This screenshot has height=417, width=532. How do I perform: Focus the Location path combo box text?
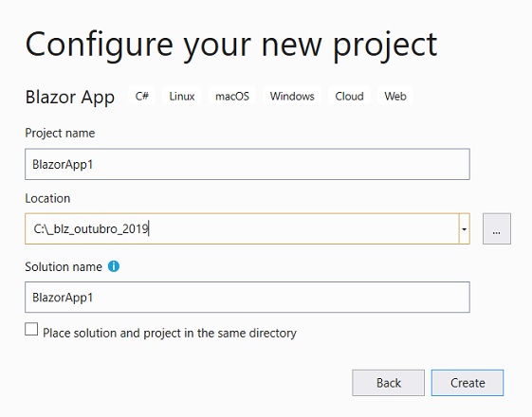tap(242, 228)
